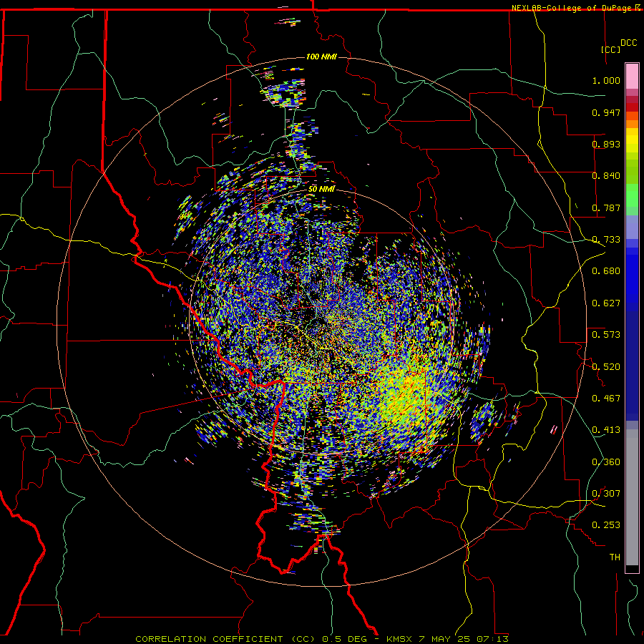644x644 pixels.
Task: Select the 0.947 scale value
Action: [606, 112]
